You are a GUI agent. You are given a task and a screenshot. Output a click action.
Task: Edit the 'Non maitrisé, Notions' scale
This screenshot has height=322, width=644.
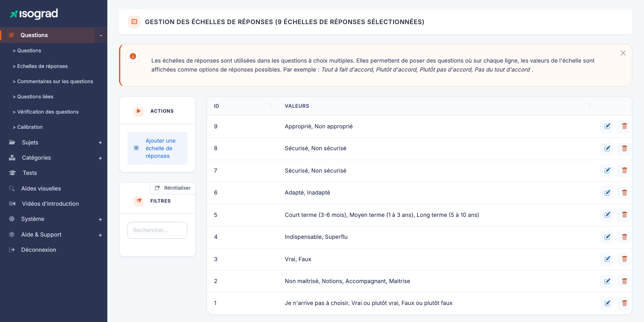tap(607, 281)
